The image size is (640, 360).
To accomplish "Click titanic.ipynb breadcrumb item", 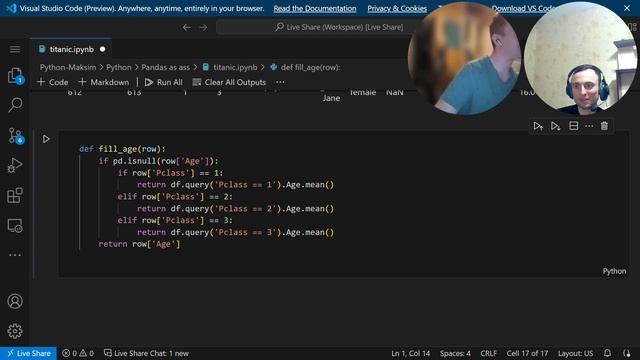I will point(230,67).
